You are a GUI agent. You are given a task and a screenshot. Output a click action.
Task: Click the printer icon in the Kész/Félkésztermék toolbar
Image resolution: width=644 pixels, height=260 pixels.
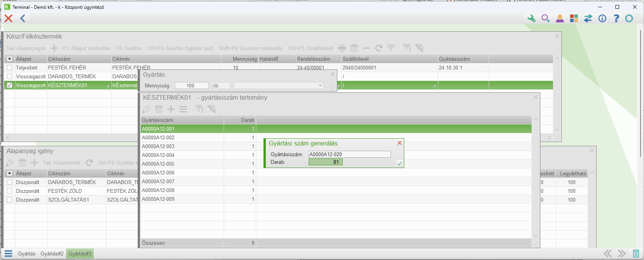coord(342,48)
